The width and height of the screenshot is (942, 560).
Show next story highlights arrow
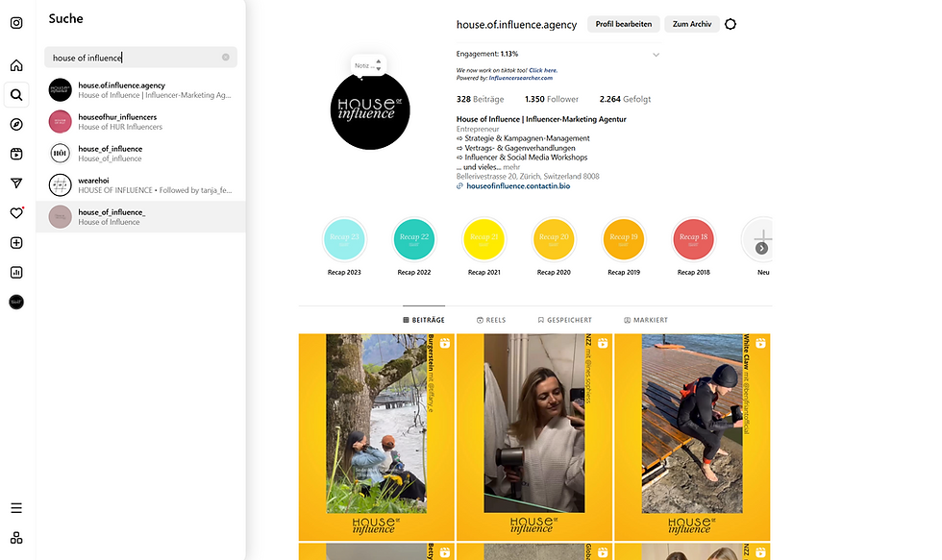[761, 248]
